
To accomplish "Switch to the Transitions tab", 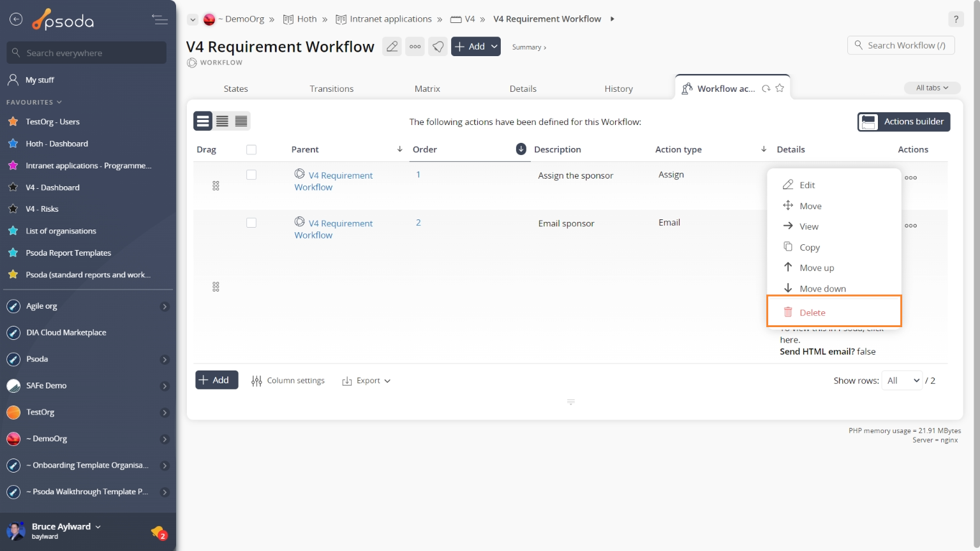I will (331, 89).
